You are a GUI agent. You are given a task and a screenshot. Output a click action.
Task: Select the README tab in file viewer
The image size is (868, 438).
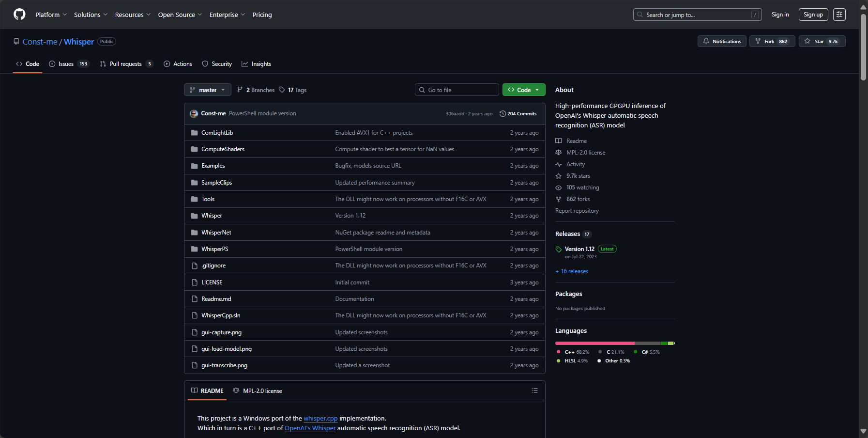(x=207, y=391)
